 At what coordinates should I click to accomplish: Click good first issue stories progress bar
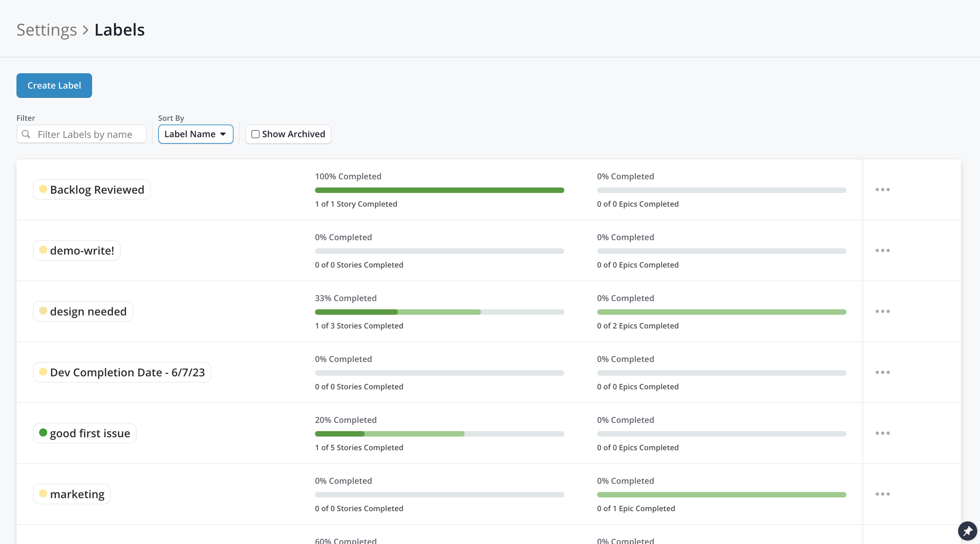point(439,434)
